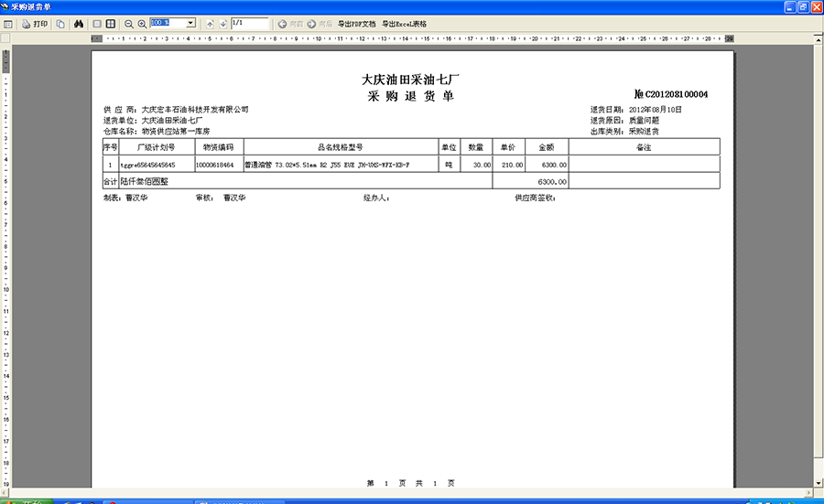Click the vertical scrollbar down arrow
Image resolution: width=824 pixels, height=504 pixels.
point(819,483)
